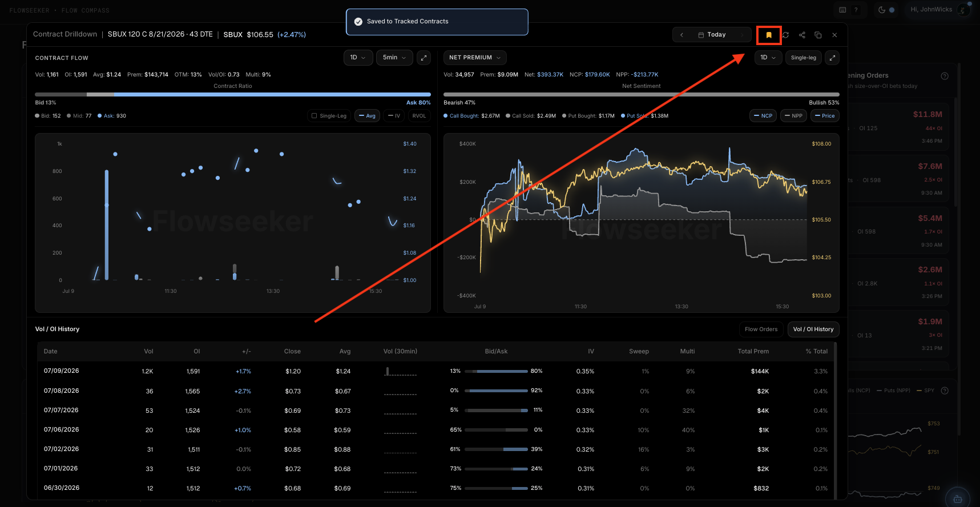Select the 06/30/2026 history row date
This screenshot has width=980, height=507.
[62, 488]
